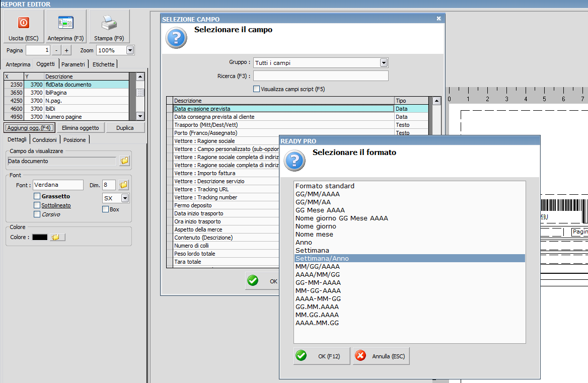Open the font picker folder icon
Image resolution: width=588 pixels, height=383 pixels.
click(123, 185)
